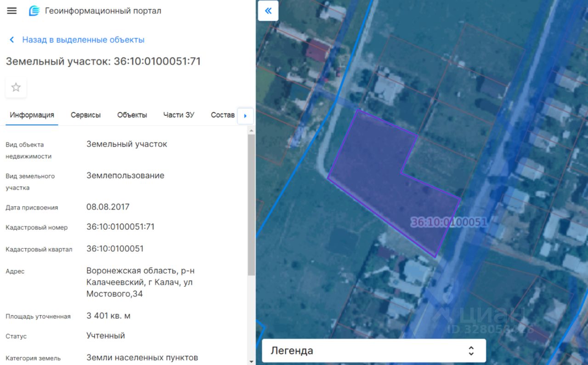The width and height of the screenshot is (588, 365).
Task: Open the Сервисы tab
Action: (85, 115)
